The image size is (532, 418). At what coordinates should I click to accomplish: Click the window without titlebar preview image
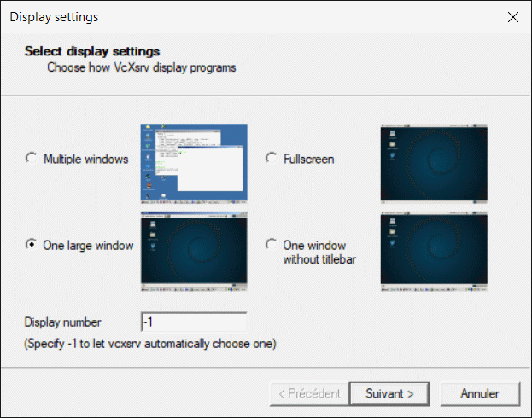[x=434, y=251]
